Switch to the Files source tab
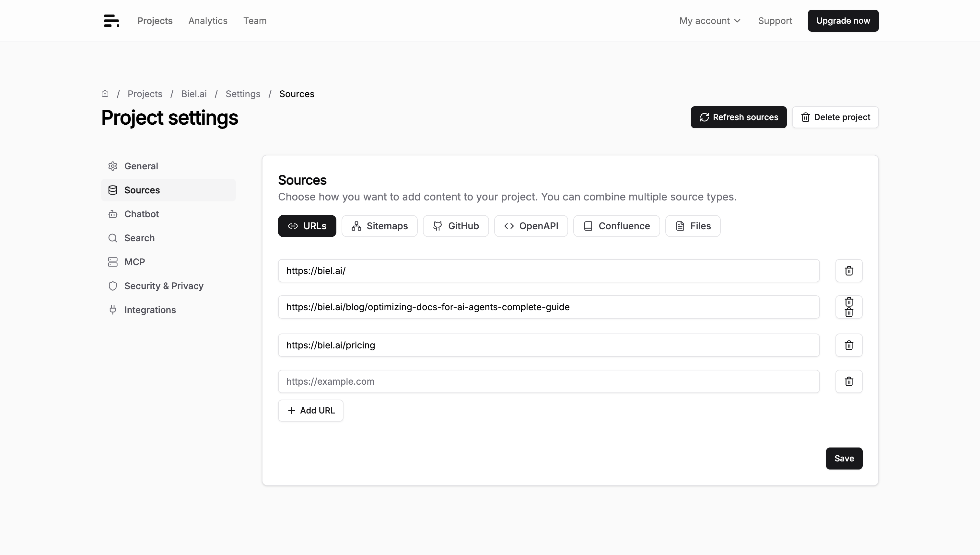Viewport: 980px width, 555px height. tap(693, 226)
